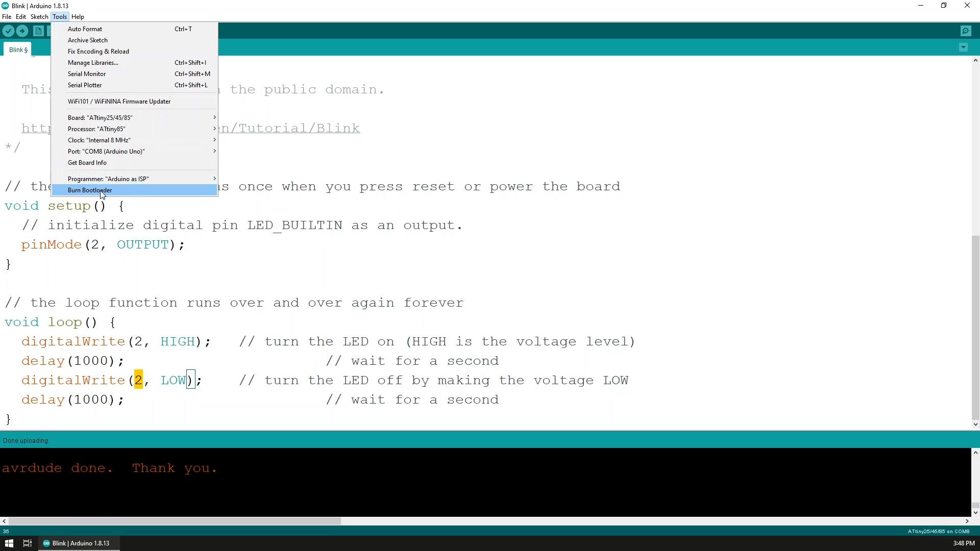Image resolution: width=980 pixels, height=551 pixels.
Task: Click the New Sketch icon
Action: click(38, 32)
